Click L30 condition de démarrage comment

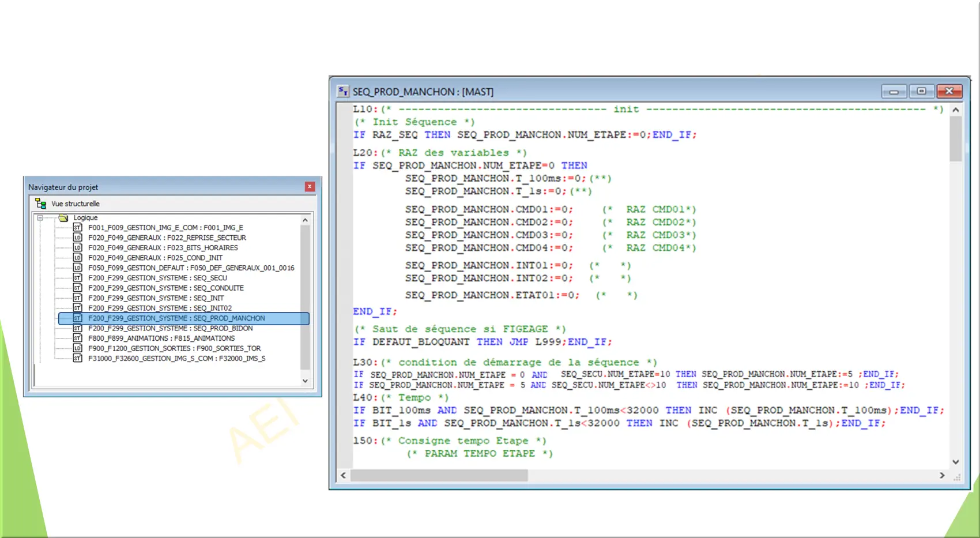(x=505, y=362)
